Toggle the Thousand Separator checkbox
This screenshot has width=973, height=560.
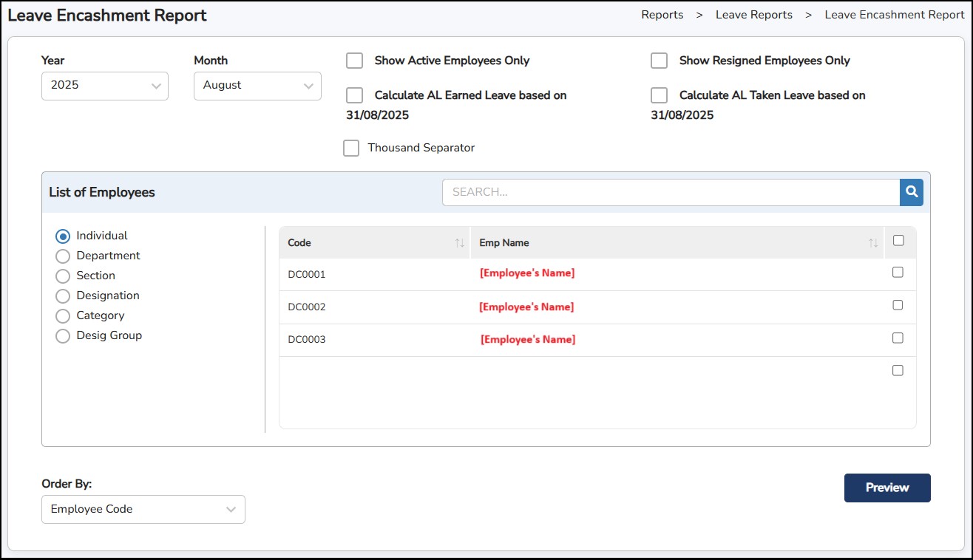click(351, 148)
